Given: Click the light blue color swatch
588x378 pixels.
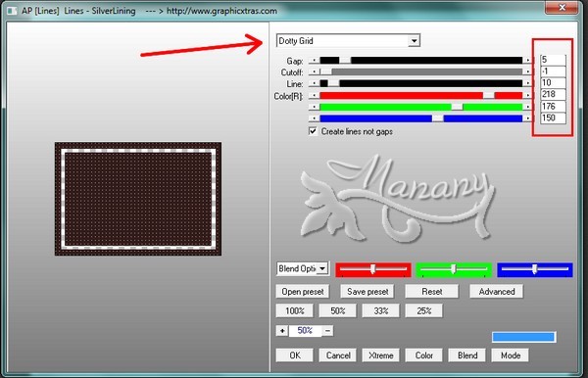Looking at the screenshot, I should coord(523,337).
